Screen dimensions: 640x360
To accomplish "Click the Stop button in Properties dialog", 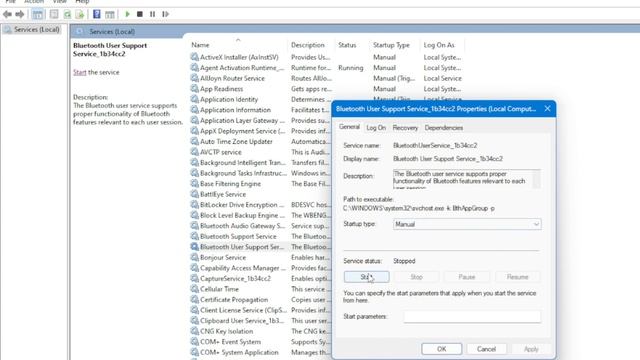I will point(417,277).
